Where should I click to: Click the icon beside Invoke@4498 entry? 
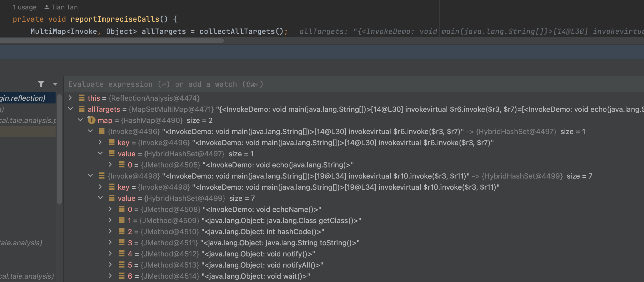point(102,175)
